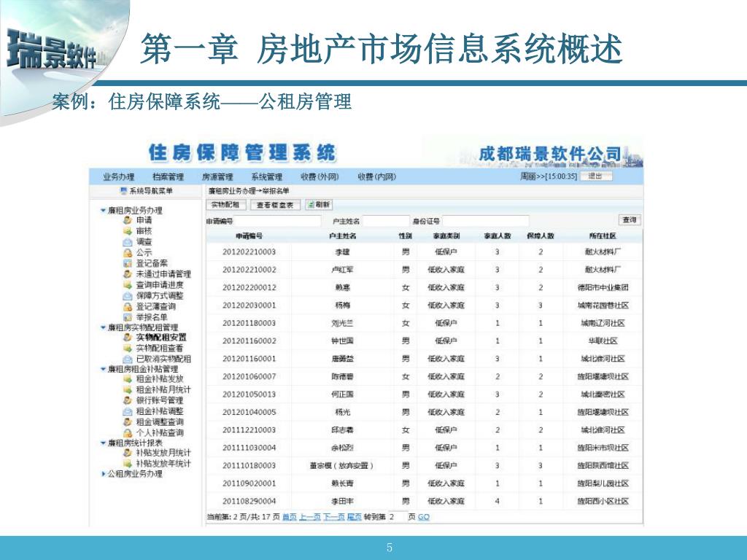Click the 申请编号 column header
The width and height of the screenshot is (747, 560).
coord(249,236)
